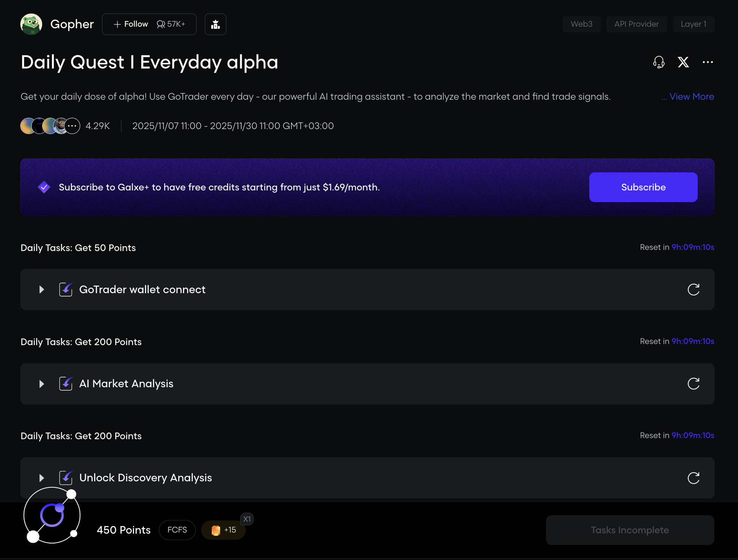Click the participant avatars group
Screen dimensions: 738x560
[x=50, y=126]
